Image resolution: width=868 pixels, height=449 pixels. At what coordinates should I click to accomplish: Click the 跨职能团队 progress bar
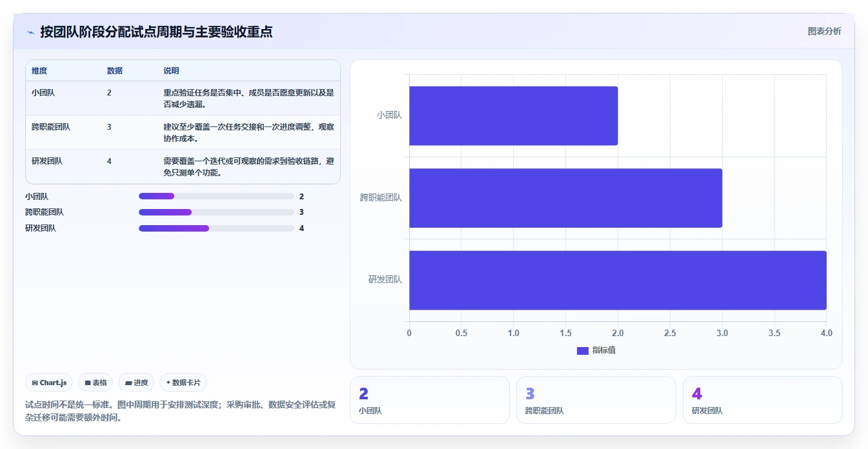pyautogui.click(x=216, y=212)
